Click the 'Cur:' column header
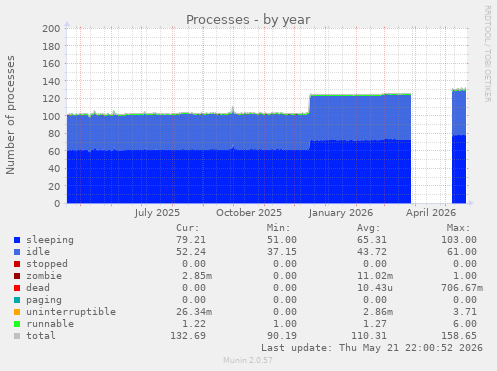The height and width of the screenshot is (371, 497). click(188, 228)
